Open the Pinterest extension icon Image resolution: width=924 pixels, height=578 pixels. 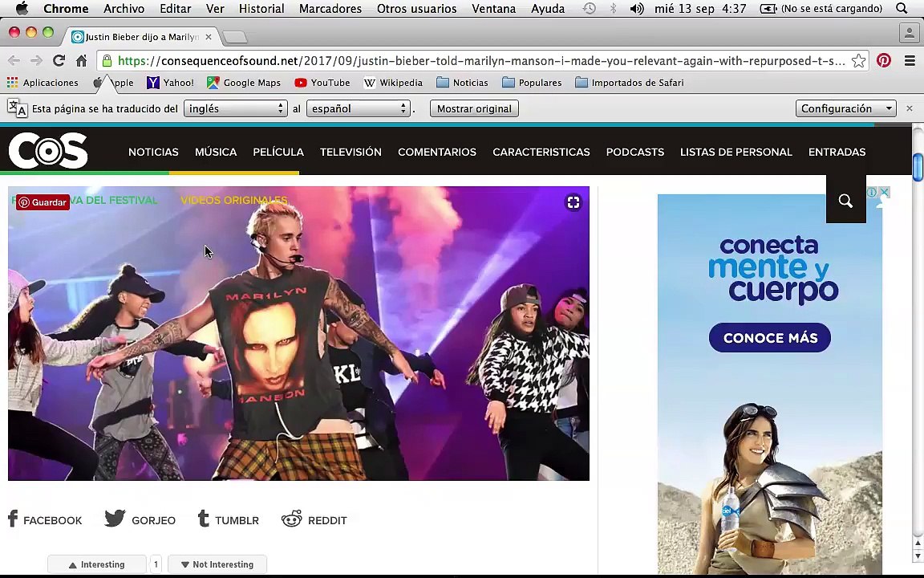tap(883, 60)
